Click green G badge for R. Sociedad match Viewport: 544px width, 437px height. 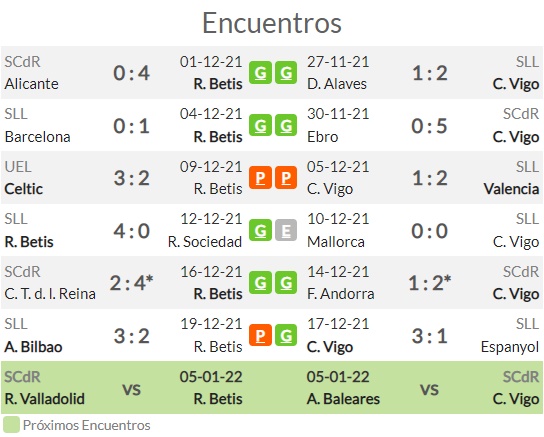(x=260, y=230)
